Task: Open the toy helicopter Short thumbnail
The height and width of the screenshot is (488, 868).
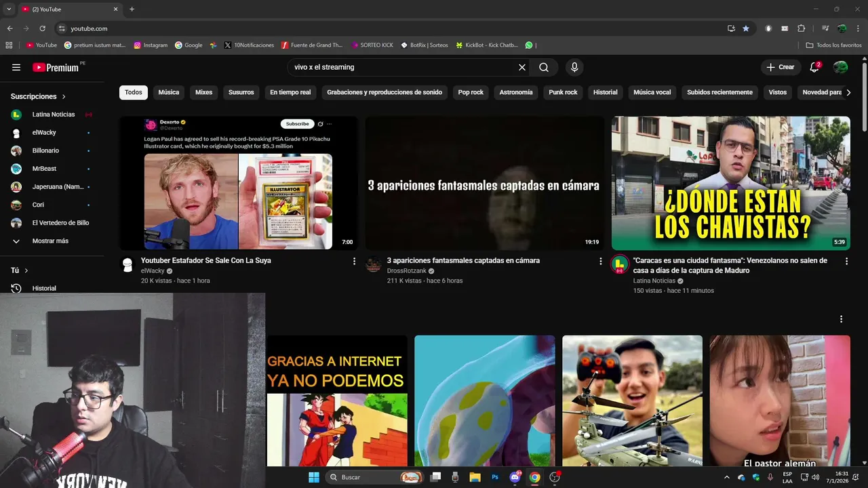Action: [x=632, y=401]
